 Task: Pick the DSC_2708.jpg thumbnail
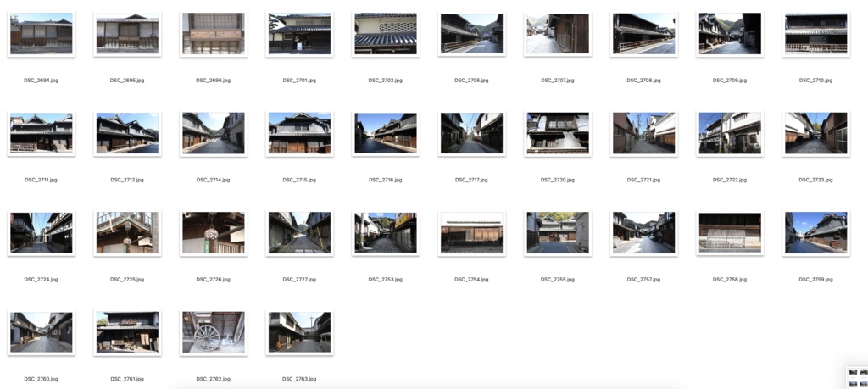point(644,33)
